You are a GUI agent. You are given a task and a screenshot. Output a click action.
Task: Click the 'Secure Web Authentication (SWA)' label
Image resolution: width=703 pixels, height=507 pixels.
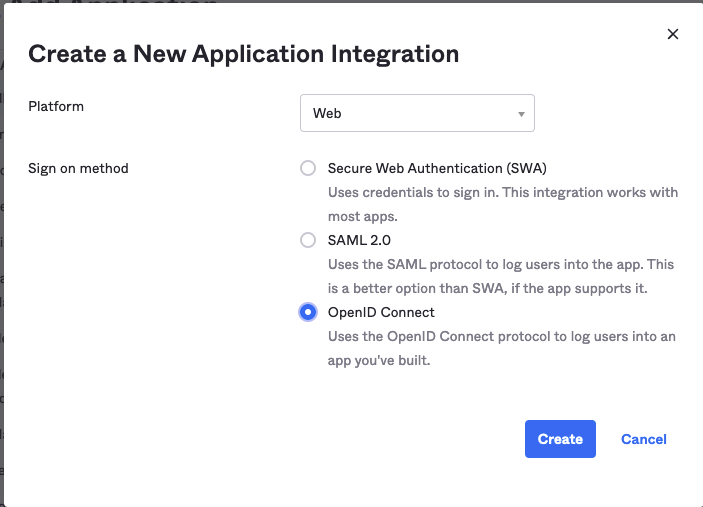pos(437,168)
